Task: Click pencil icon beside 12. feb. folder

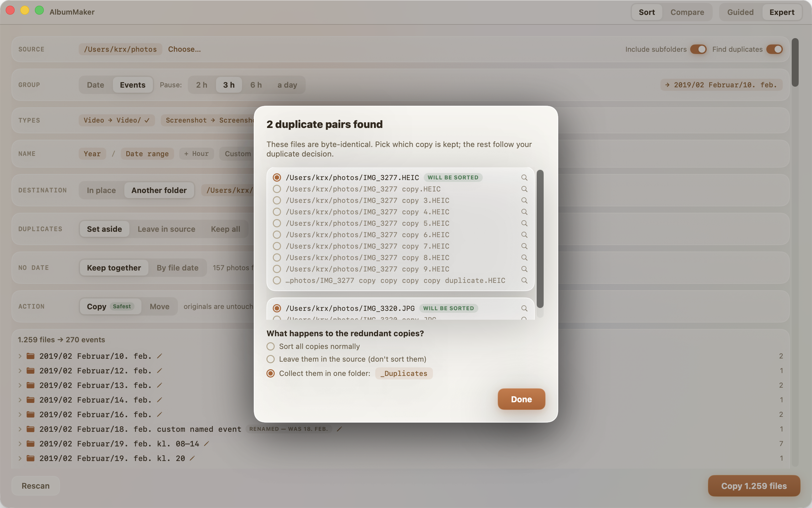Action: pos(160,370)
